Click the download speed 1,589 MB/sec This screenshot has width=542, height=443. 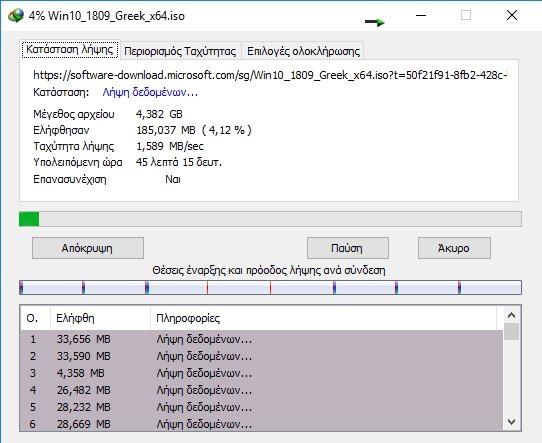(170, 146)
